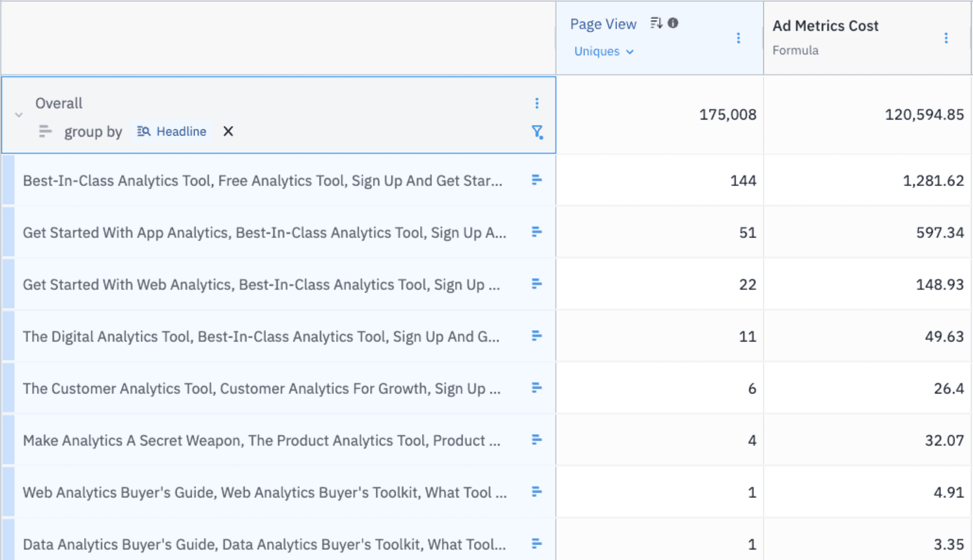Screen dimensions: 973x560
Task: Click the Page View metric name link
Action: pos(603,23)
